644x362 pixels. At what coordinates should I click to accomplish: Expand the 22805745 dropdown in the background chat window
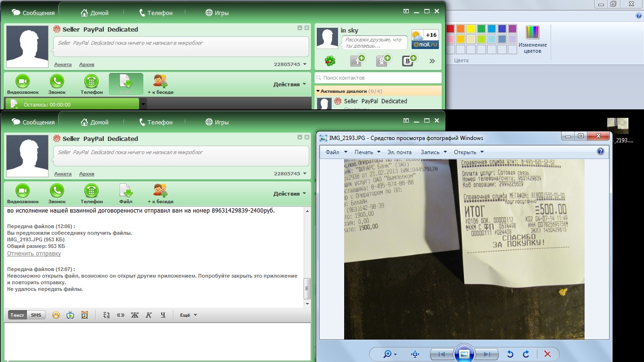(x=305, y=65)
